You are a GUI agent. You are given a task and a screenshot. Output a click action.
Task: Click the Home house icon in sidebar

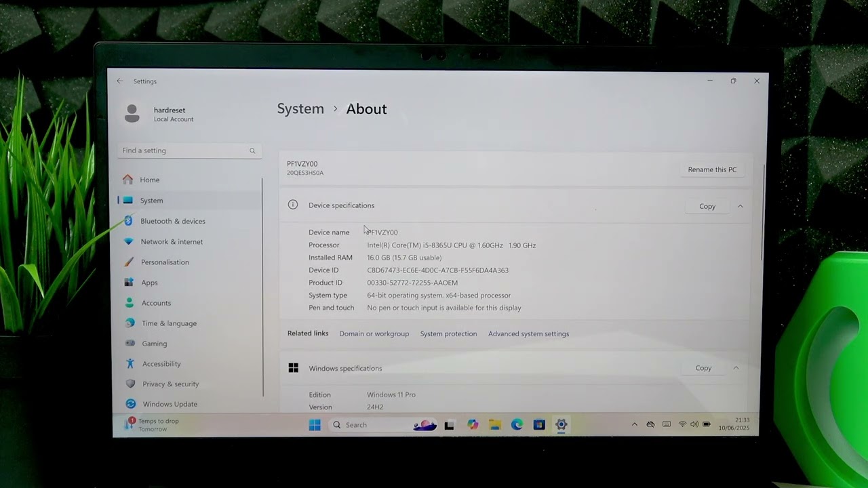pos(127,180)
